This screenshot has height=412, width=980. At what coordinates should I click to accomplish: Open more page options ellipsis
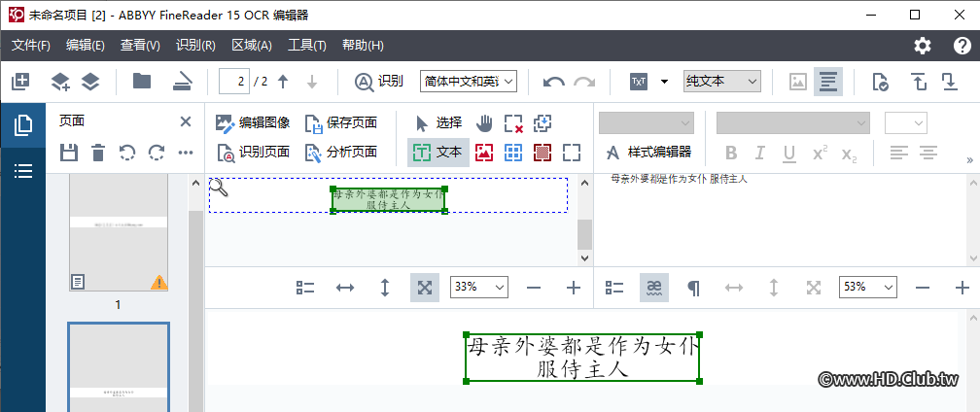pos(186,153)
